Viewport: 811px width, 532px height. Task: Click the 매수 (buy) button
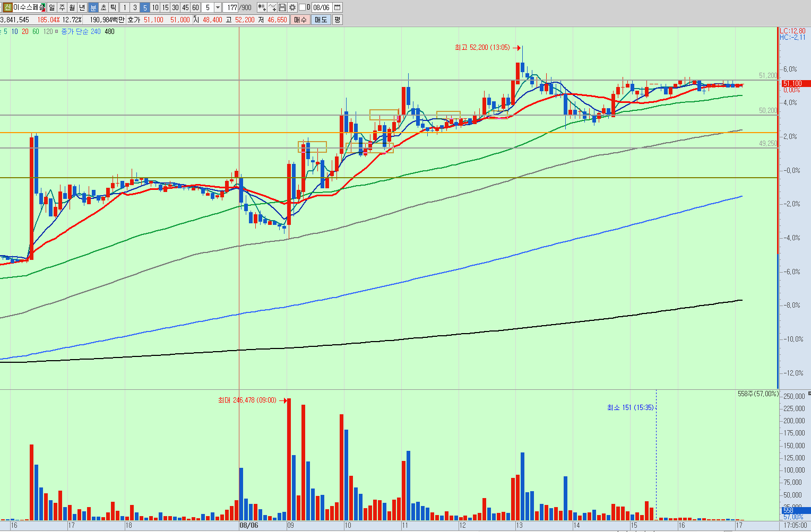[300, 20]
